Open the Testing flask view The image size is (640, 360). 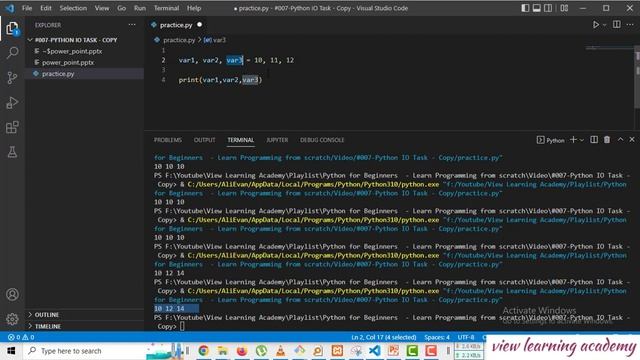pyautogui.click(x=12, y=152)
